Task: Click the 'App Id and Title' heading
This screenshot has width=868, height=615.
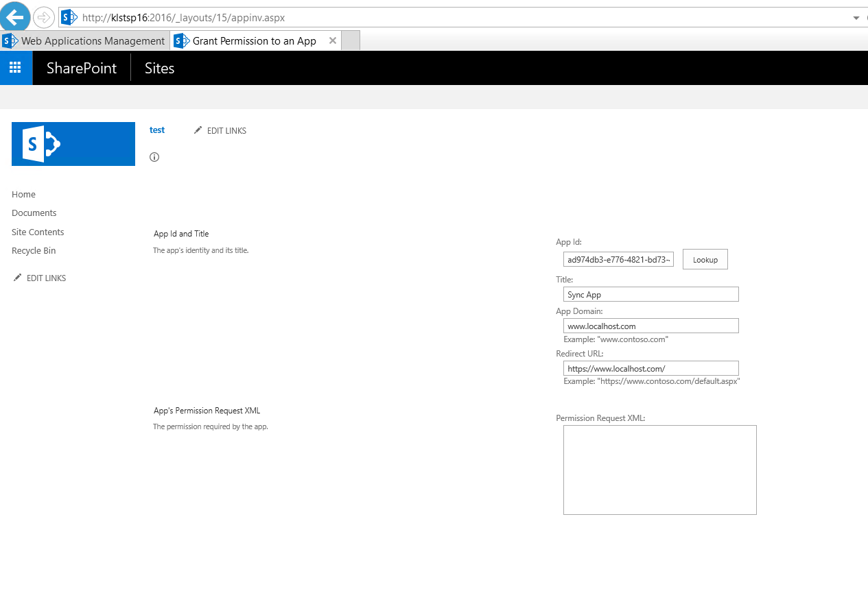Action: [181, 234]
